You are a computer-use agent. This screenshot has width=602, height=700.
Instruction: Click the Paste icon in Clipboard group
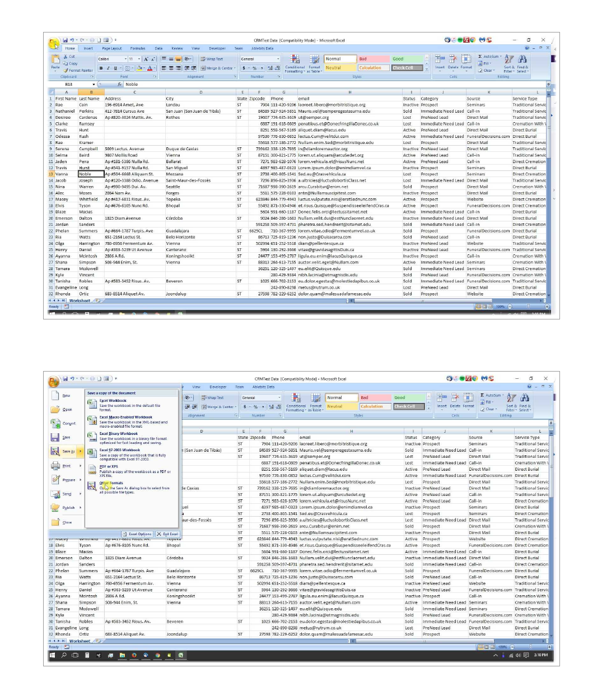pos(55,61)
